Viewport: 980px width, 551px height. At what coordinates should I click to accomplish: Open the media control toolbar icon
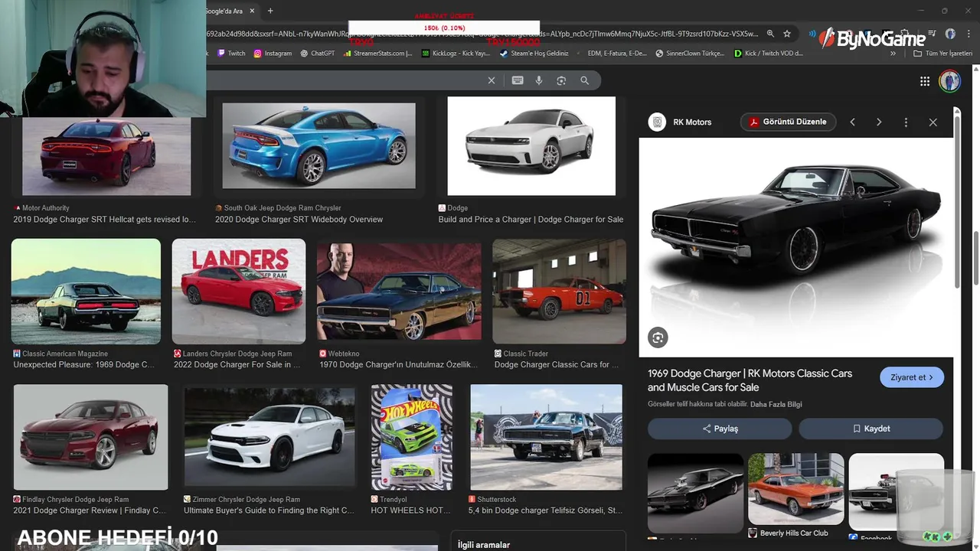pyautogui.click(x=932, y=34)
